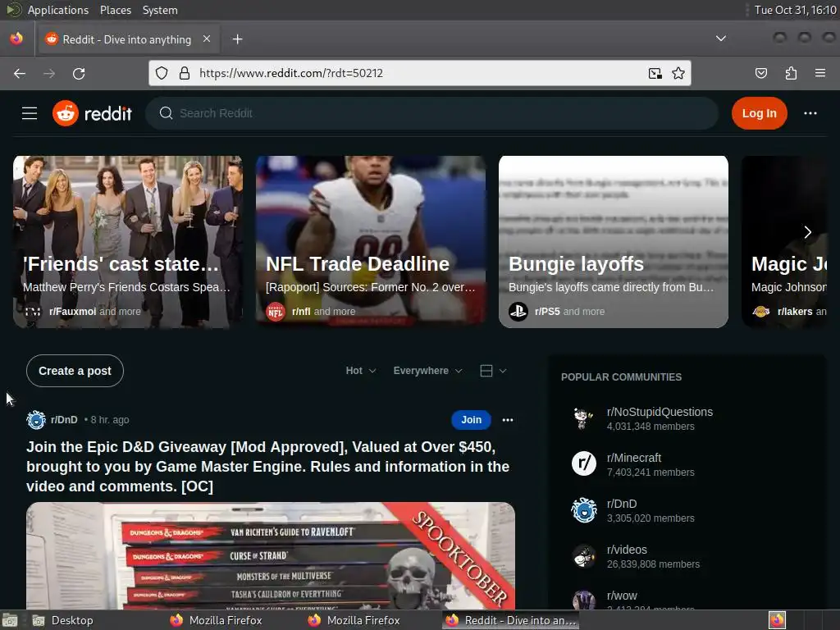Viewport: 840px width, 630px height.
Task: Select the Reddit - Dive into anything tab
Action: pyautogui.click(x=127, y=39)
